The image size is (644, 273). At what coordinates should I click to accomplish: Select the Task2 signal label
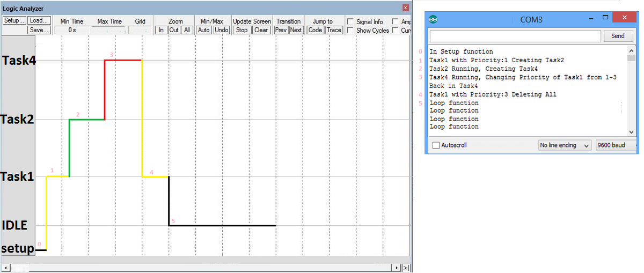click(x=17, y=119)
